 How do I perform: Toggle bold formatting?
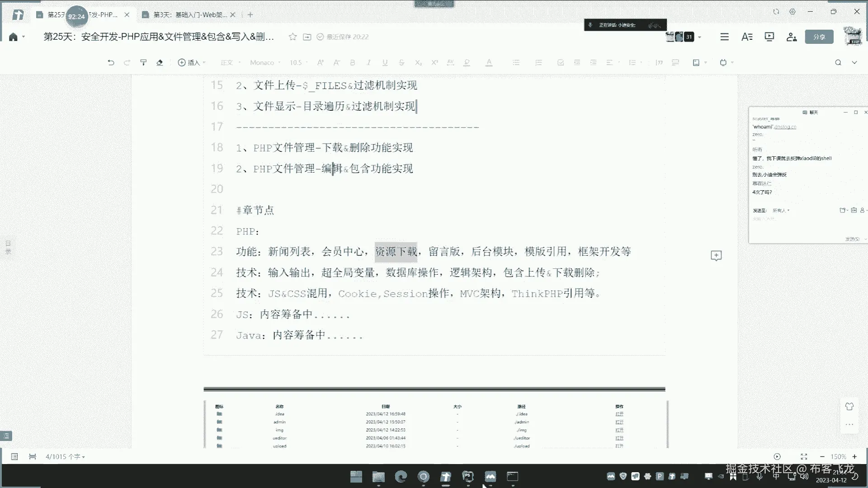(x=353, y=62)
